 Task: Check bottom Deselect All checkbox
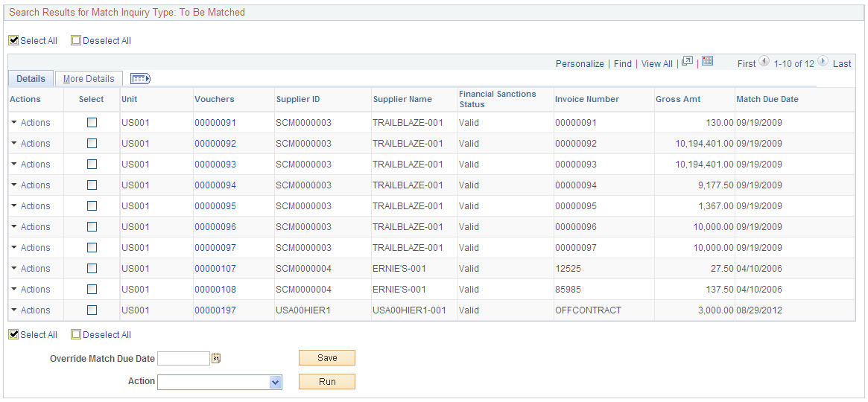(x=77, y=334)
